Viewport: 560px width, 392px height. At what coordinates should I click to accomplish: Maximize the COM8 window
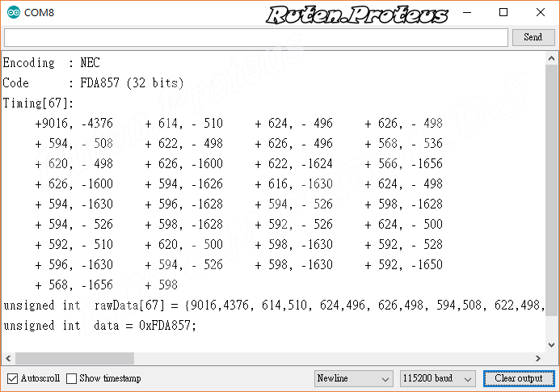tap(503, 12)
